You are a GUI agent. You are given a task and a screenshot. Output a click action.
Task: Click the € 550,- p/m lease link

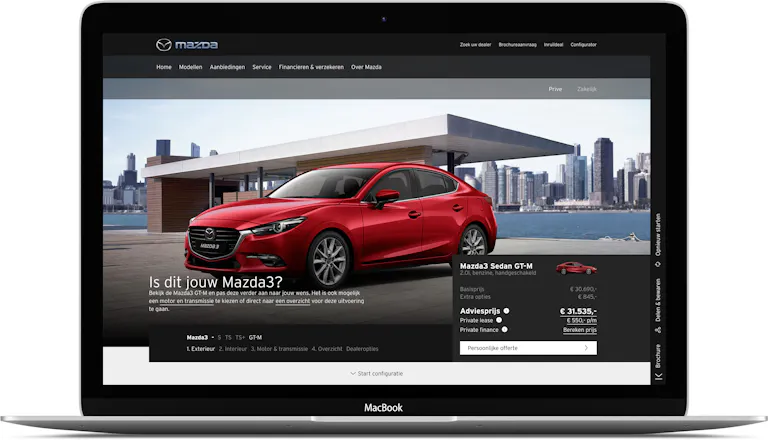pyautogui.click(x=582, y=320)
